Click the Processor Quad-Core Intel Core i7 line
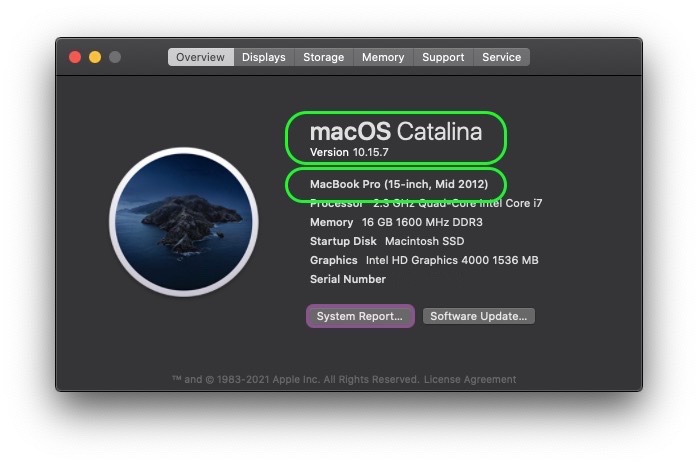698x465 pixels. pyautogui.click(x=426, y=203)
